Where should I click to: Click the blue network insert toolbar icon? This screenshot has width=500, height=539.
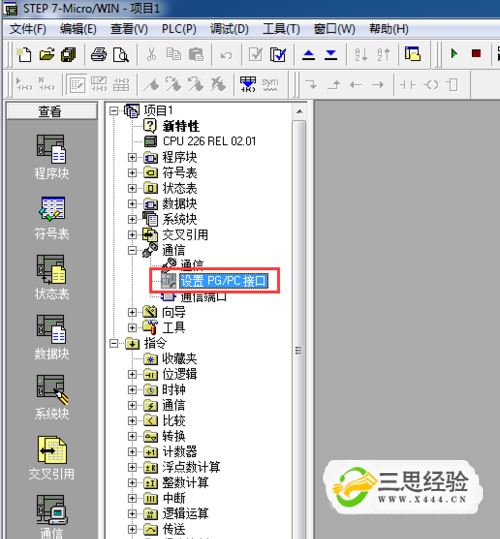[248, 84]
